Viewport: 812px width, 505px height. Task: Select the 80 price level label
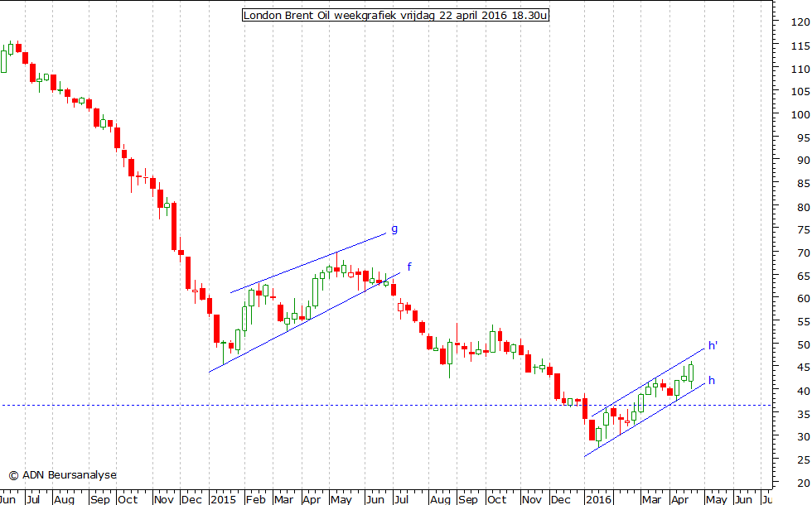coord(803,207)
